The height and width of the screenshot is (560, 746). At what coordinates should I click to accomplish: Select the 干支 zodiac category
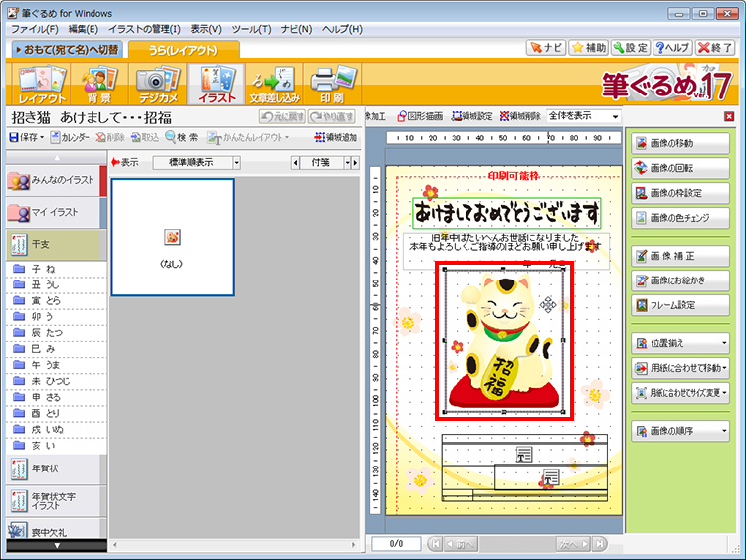click(x=56, y=244)
